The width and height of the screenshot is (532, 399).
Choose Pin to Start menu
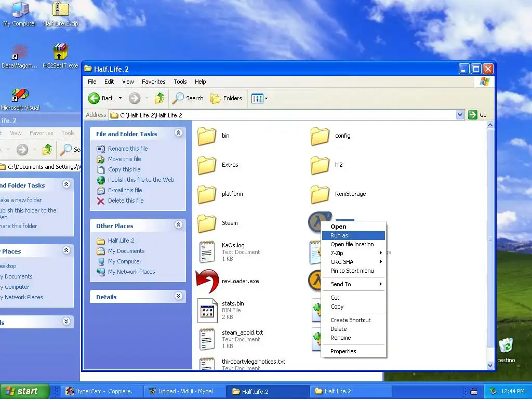pyautogui.click(x=353, y=271)
